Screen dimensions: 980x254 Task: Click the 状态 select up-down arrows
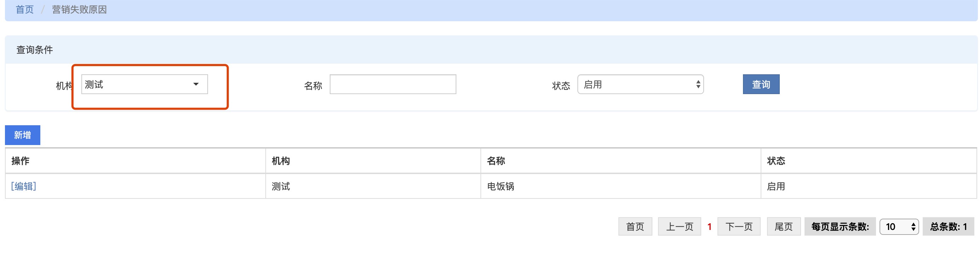point(698,85)
